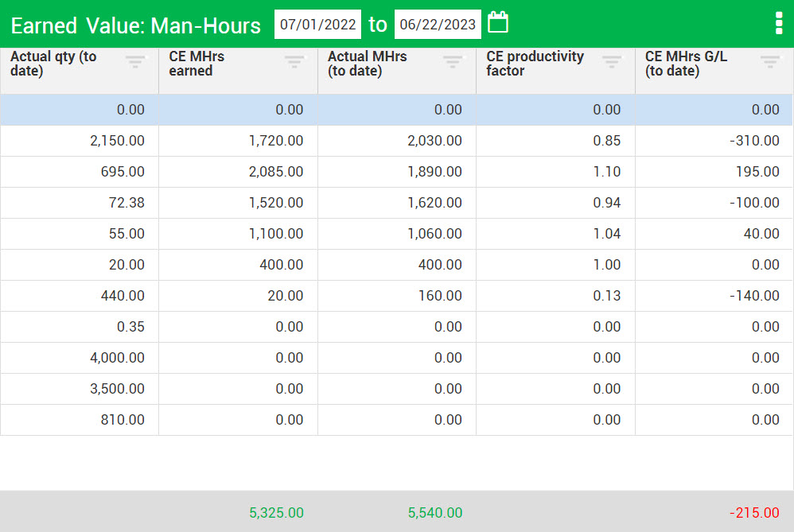The width and height of the screenshot is (794, 532).
Task: Open filter for CE productivity factor
Action: coord(612,60)
